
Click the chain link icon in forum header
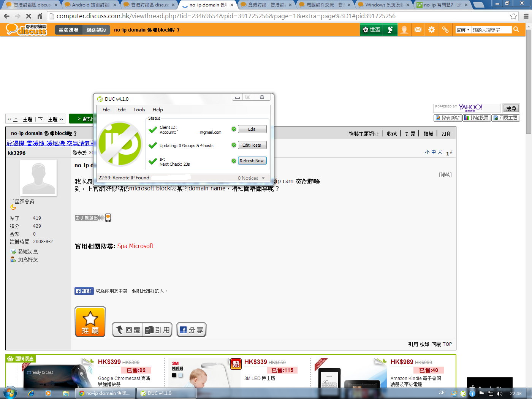[445, 30]
